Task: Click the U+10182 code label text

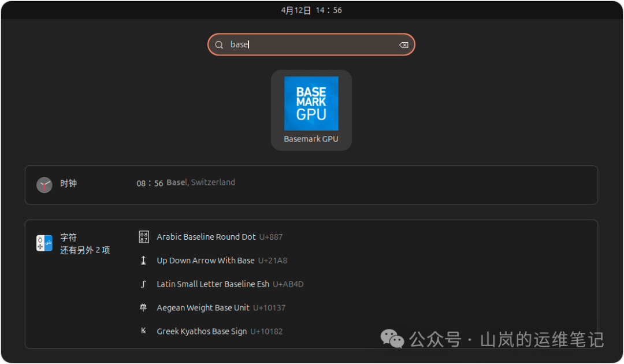Action: coord(267,330)
